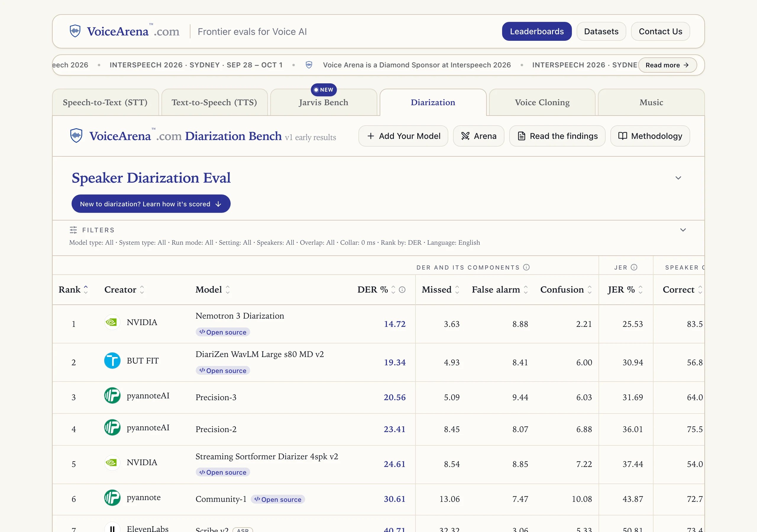Open the Speech-to-Text (STT) tab
This screenshot has height=532, width=757.
click(105, 103)
